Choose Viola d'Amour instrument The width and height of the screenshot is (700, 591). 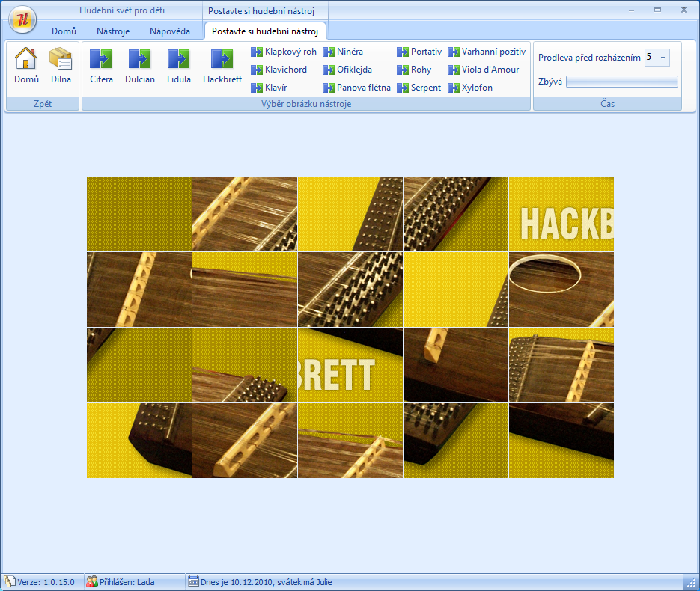click(484, 70)
